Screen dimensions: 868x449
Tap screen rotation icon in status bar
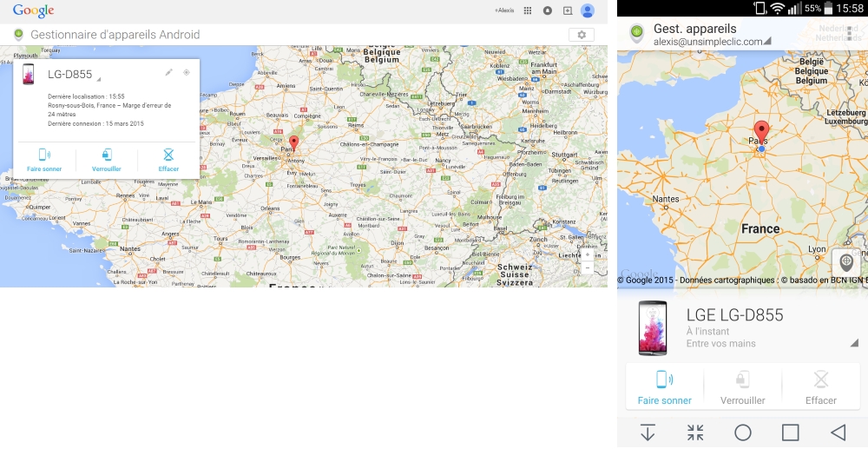[x=760, y=9]
